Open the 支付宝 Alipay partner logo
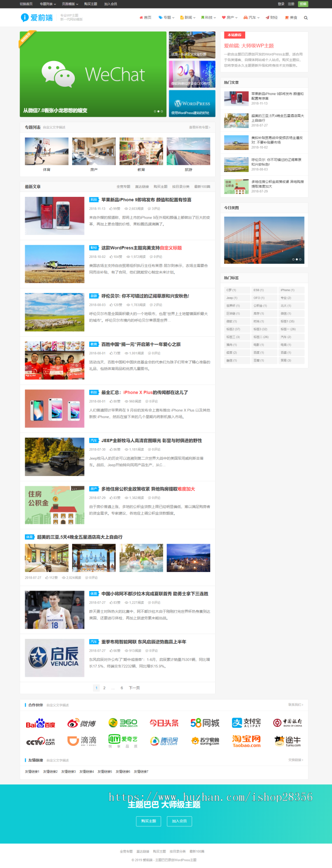Screen dimensions: 332x868 (247, 723)
